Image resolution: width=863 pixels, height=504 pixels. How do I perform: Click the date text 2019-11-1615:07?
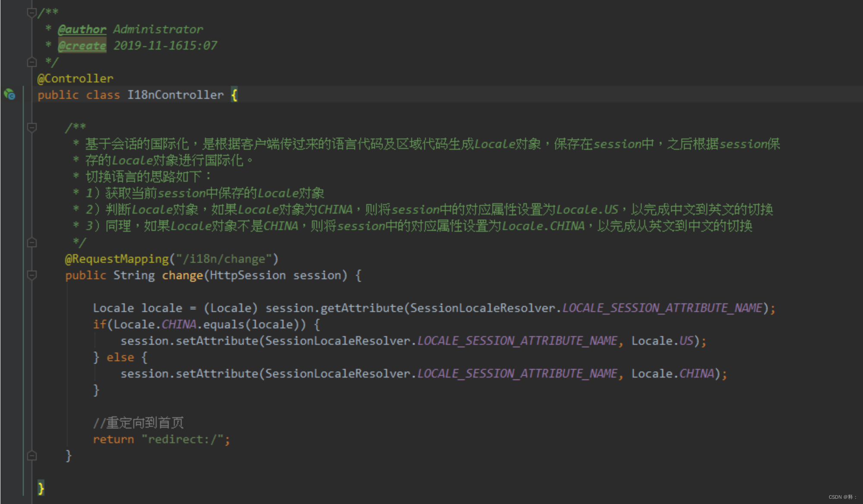(x=165, y=46)
